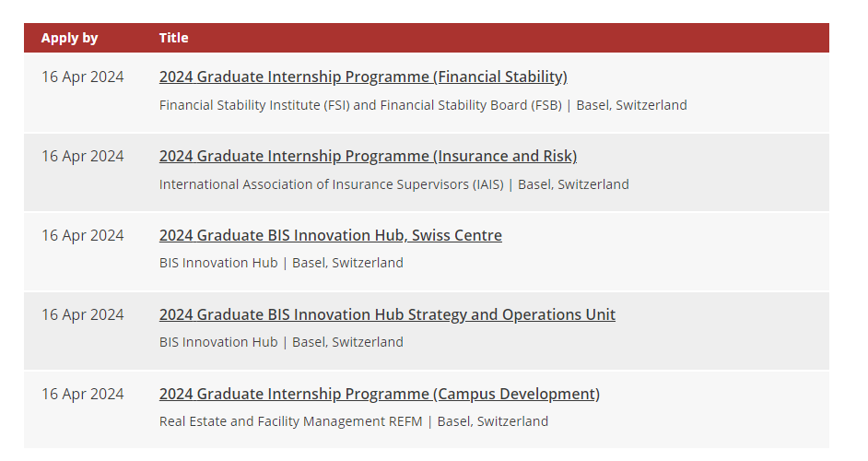
Task: Open the BIS Innovation Hub, Swiss Centre link
Action: [x=331, y=235]
